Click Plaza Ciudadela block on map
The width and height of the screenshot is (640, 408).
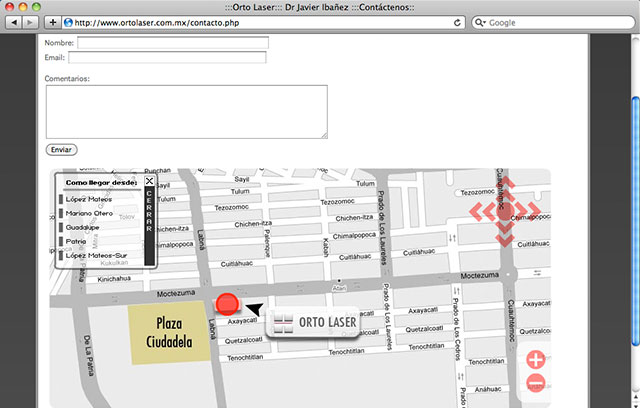169,332
